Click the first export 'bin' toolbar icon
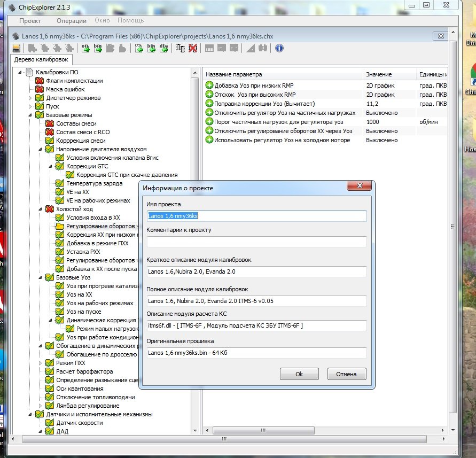 (98, 48)
